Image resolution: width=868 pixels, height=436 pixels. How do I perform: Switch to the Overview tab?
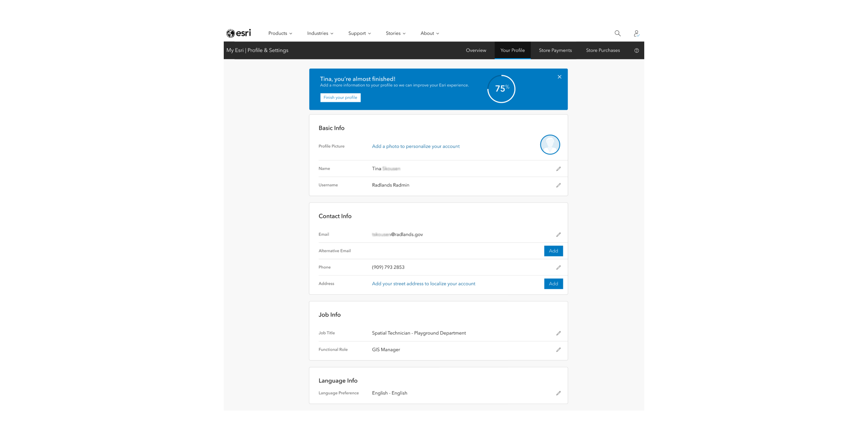476,50
